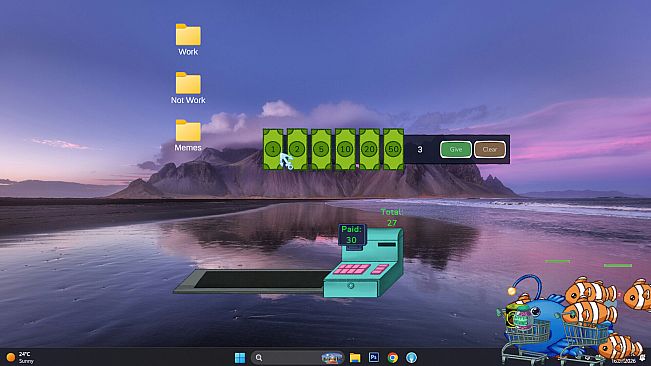Image resolution: width=651 pixels, height=366 pixels.
Task: Select the 2 dollar bill
Action: [297, 149]
